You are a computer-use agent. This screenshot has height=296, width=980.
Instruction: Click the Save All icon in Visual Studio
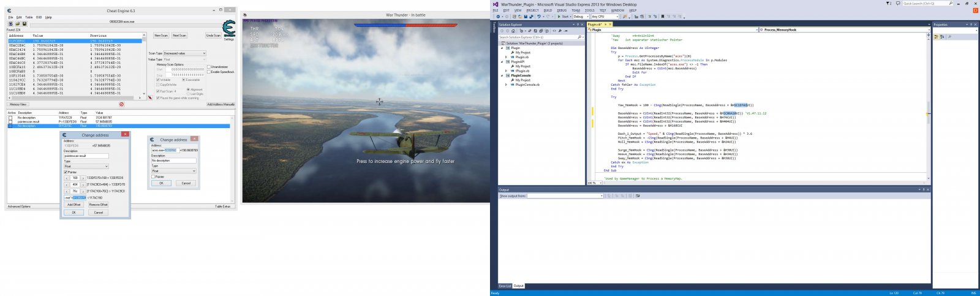coord(531,17)
